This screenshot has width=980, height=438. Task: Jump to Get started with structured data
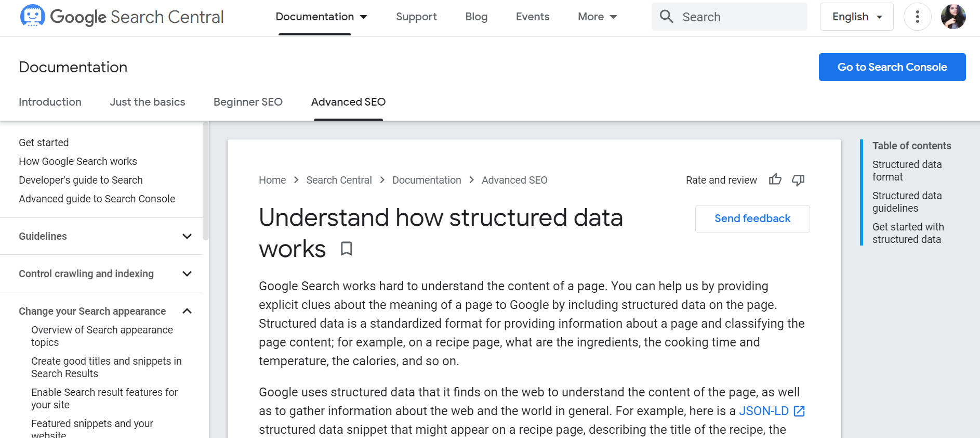pos(908,233)
